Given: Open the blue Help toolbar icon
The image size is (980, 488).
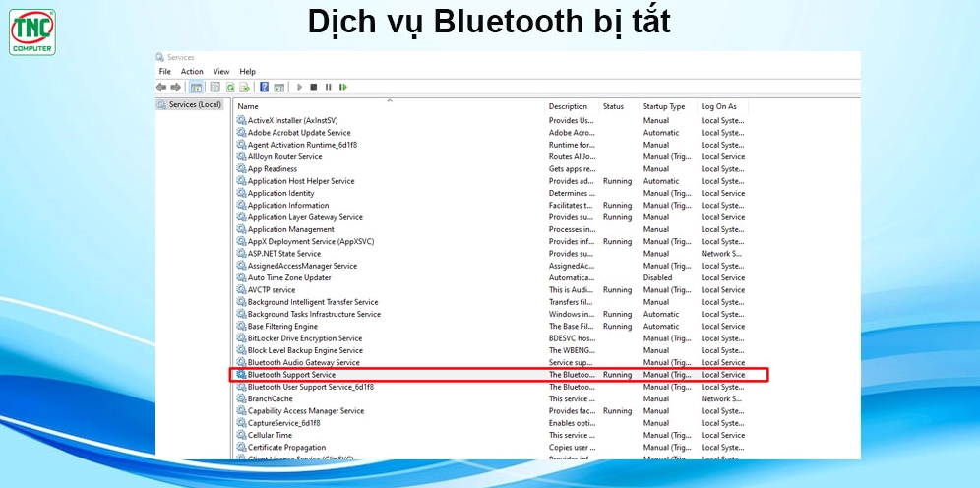Looking at the screenshot, I should [265, 88].
